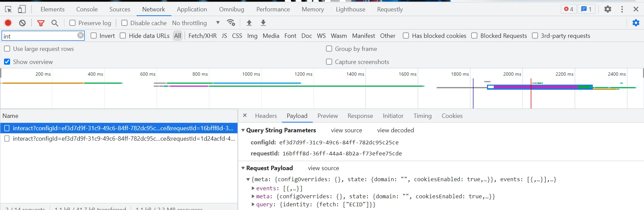This screenshot has width=644, height=210.
Task: Check Blocked Requests filter
Action: (474, 36)
